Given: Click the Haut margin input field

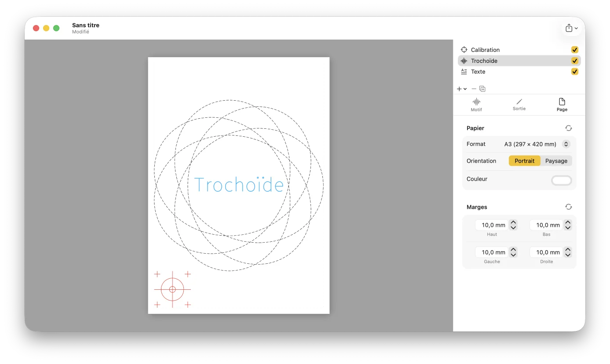Looking at the screenshot, I should click(x=491, y=225).
